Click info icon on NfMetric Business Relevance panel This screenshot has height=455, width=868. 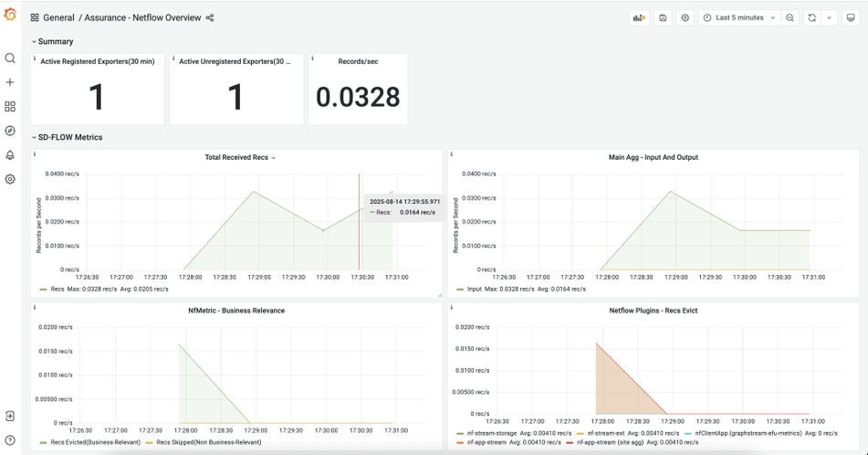pos(35,307)
